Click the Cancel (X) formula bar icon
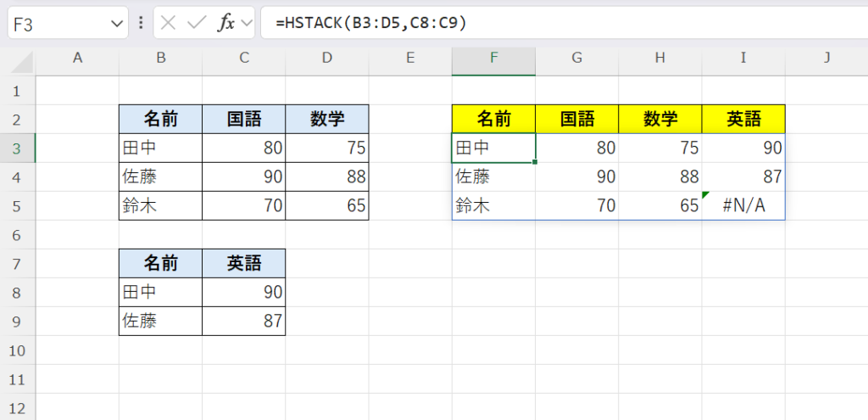The height and width of the screenshot is (420, 868). [x=169, y=23]
